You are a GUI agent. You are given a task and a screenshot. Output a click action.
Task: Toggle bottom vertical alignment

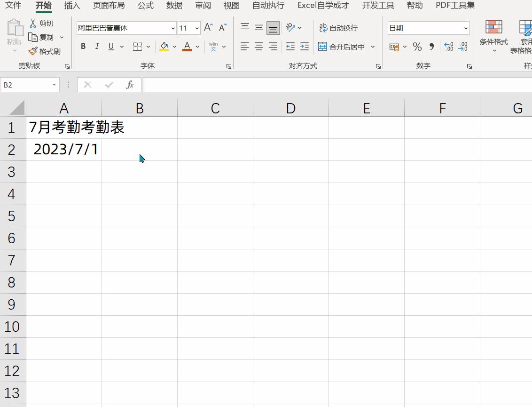point(273,28)
